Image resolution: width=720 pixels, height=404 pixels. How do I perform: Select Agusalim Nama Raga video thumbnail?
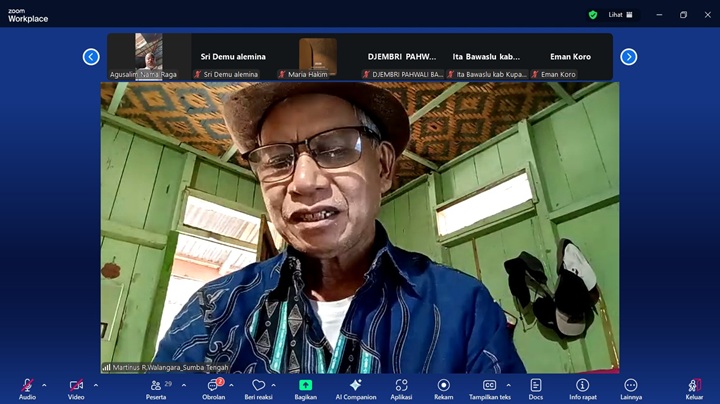pyautogui.click(x=149, y=56)
